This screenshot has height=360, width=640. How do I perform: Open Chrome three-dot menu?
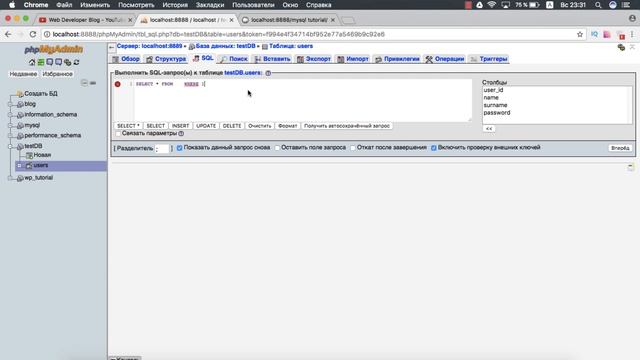[x=632, y=34]
